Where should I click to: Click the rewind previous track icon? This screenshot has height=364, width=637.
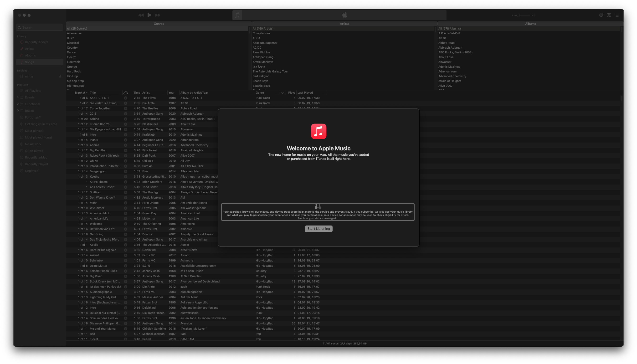pos(141,15)
